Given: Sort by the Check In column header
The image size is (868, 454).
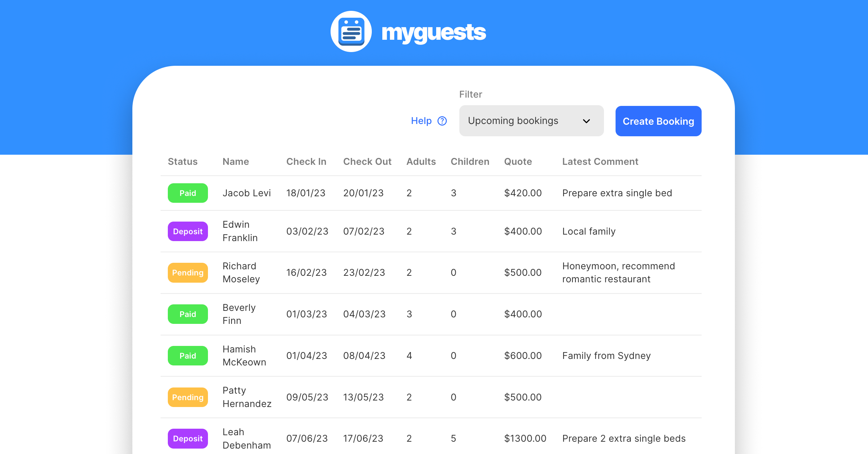Looking at the screenshot, I should tap(306, 162).
